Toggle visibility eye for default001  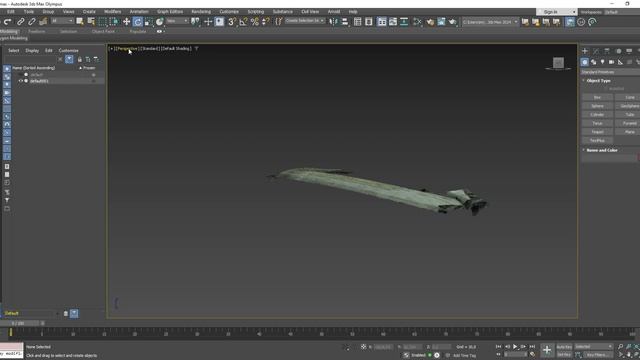coord(20,81)
